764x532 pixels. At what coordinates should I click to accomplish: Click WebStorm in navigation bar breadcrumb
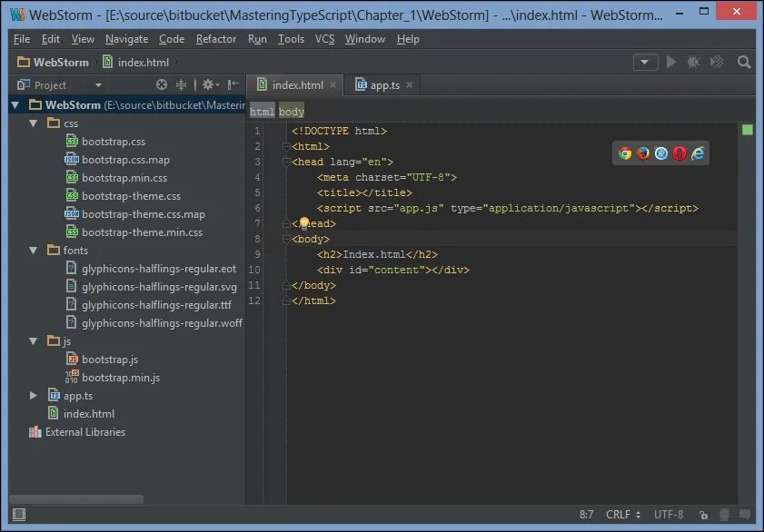53,63
